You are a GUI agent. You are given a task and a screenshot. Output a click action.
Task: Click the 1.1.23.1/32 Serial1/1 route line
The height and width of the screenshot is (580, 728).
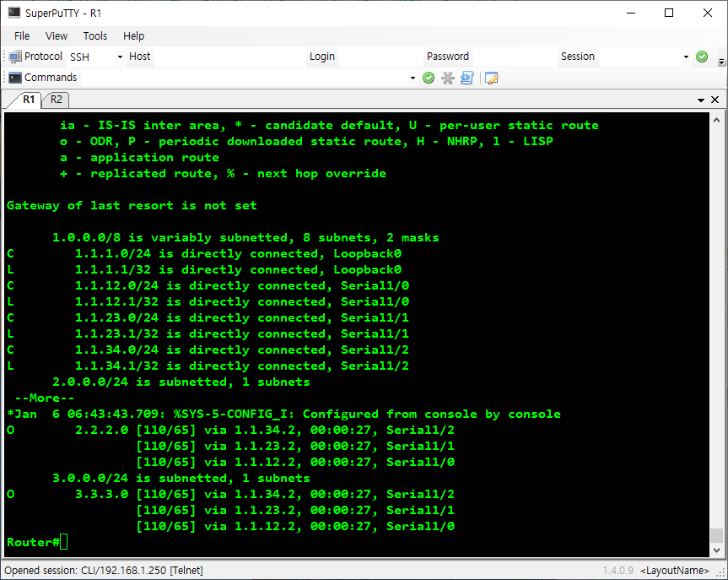[x=208, y=333]
